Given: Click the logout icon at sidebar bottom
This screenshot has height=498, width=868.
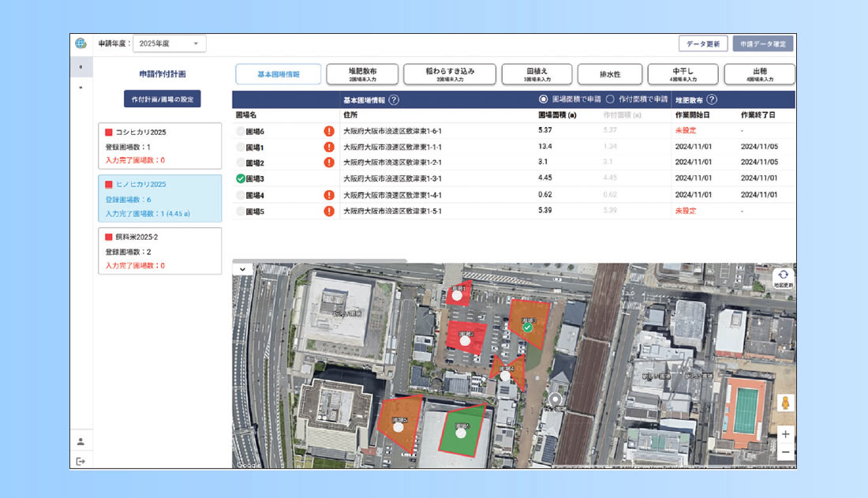Looking at the screenshot, I should [80, 461].
